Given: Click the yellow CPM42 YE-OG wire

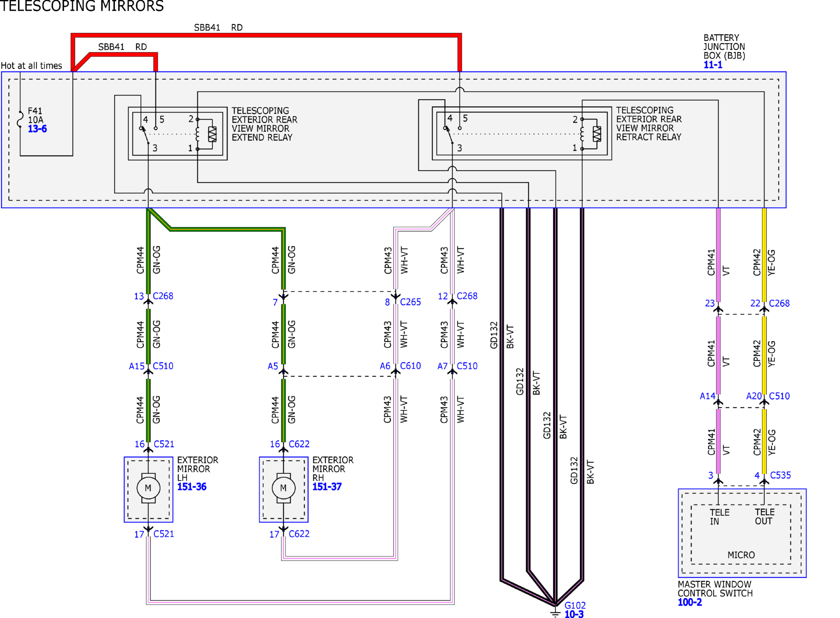Looking at the screenshot, I should tap(764, 255).
